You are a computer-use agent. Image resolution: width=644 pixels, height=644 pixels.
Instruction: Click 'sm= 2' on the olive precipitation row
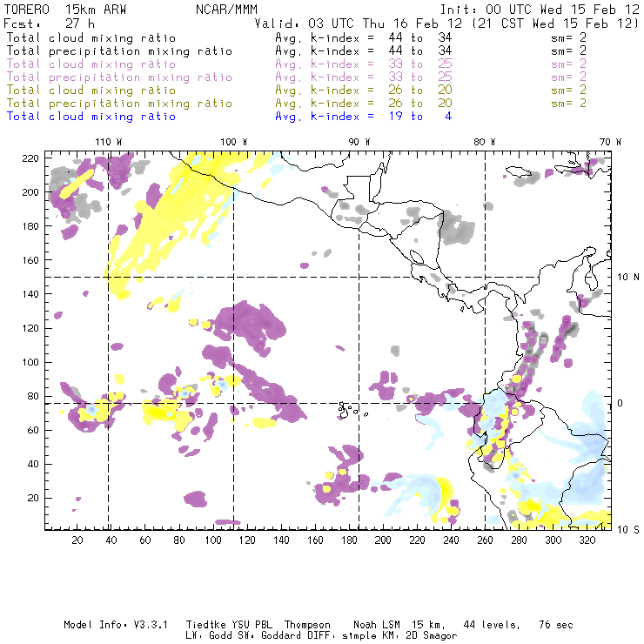pos(569,104)
